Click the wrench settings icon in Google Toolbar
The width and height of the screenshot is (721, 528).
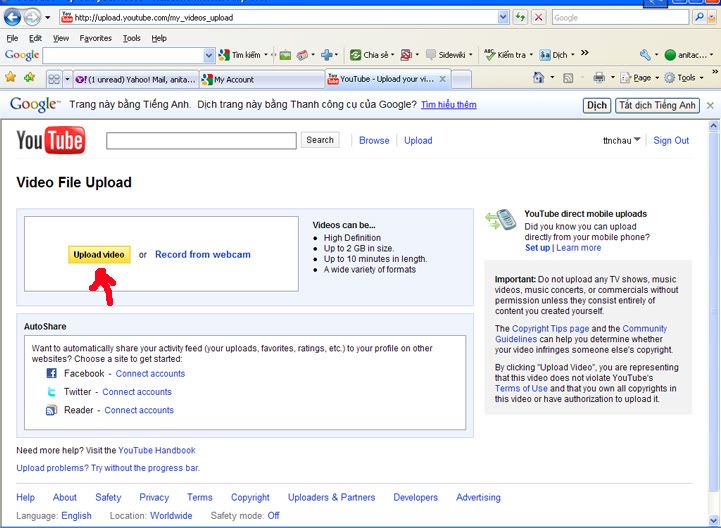click(645, 55)
